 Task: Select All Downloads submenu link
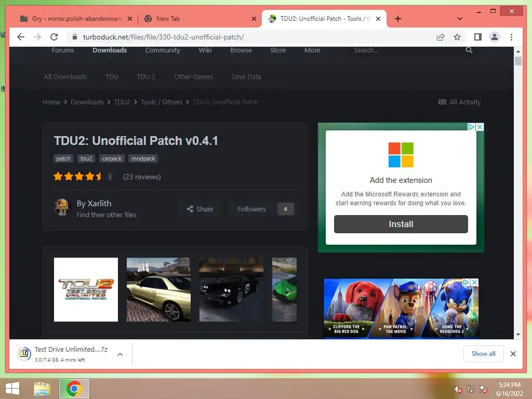coord(65,77)
